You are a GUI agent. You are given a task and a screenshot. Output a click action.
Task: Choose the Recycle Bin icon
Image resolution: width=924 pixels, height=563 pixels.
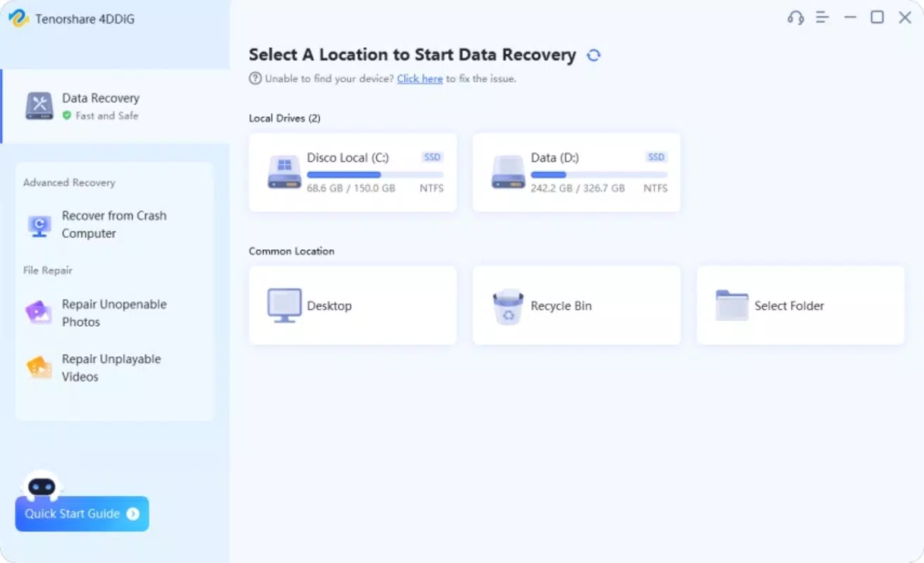pos(508,306)
